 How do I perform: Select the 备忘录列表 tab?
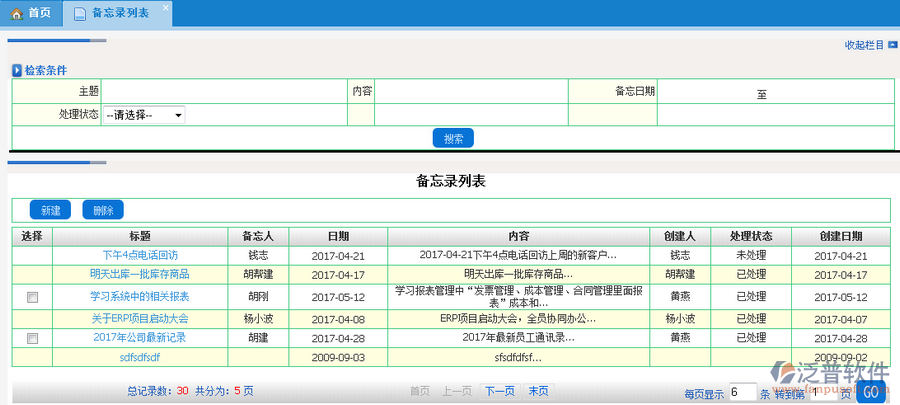tap(119, 13)
